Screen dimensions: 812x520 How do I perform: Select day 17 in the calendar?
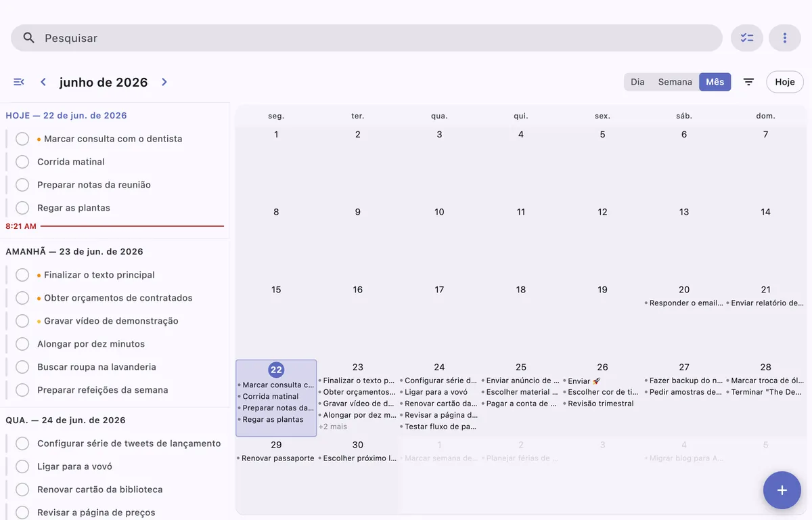439,290
